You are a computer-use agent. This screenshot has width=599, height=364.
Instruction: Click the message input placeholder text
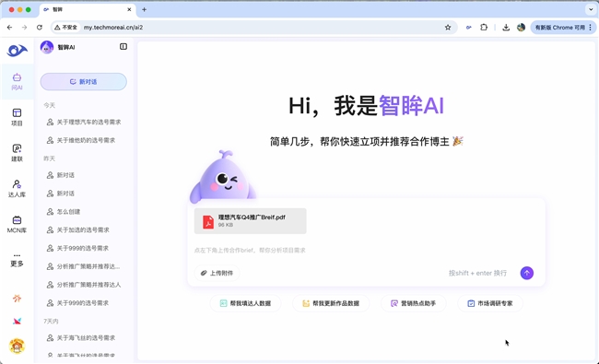pyautogui.click(x=250, y=251)
